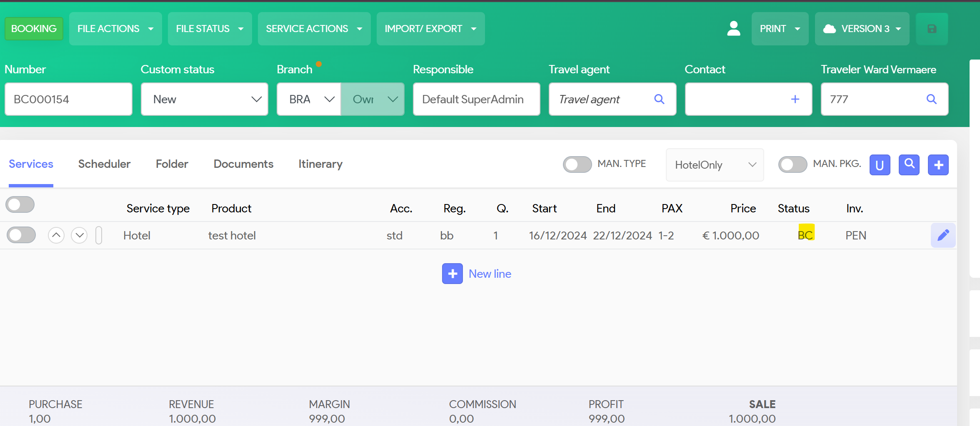Click the Travel agent search magnifier

(659, 99)
